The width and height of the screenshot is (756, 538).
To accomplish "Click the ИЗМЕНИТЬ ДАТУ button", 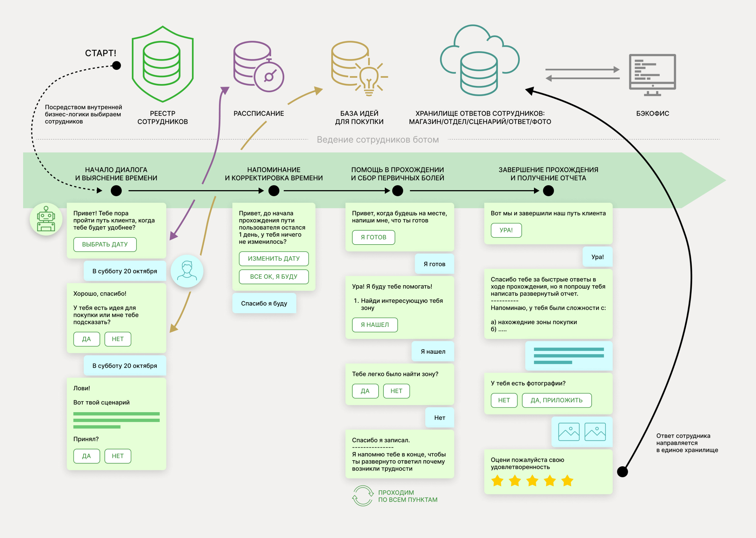I will [274, 259].
